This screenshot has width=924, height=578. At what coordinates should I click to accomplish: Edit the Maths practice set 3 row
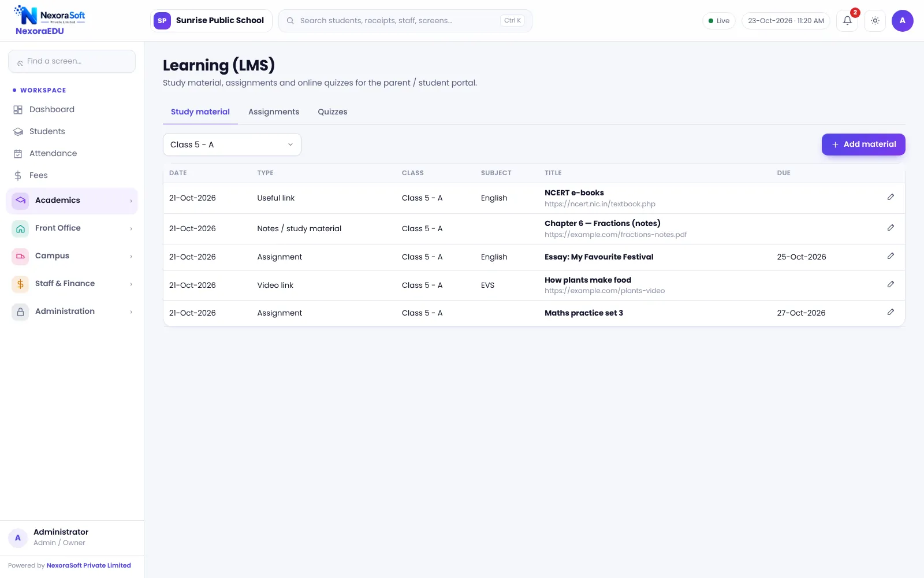point(891,312)
